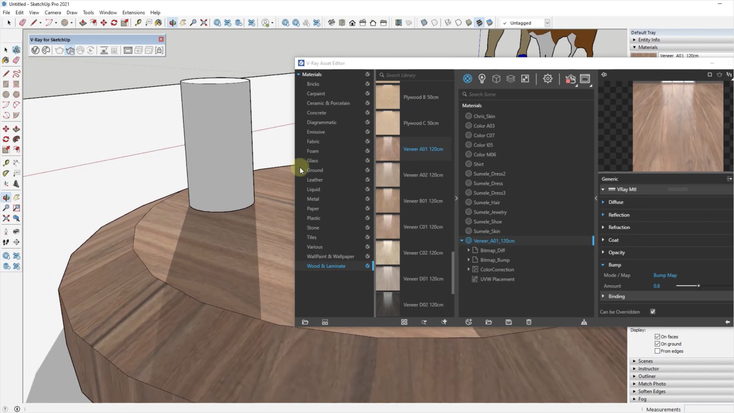Open the Untagged tag dropdown
Screen dimensions: 734x413
[x=547, y=22]
